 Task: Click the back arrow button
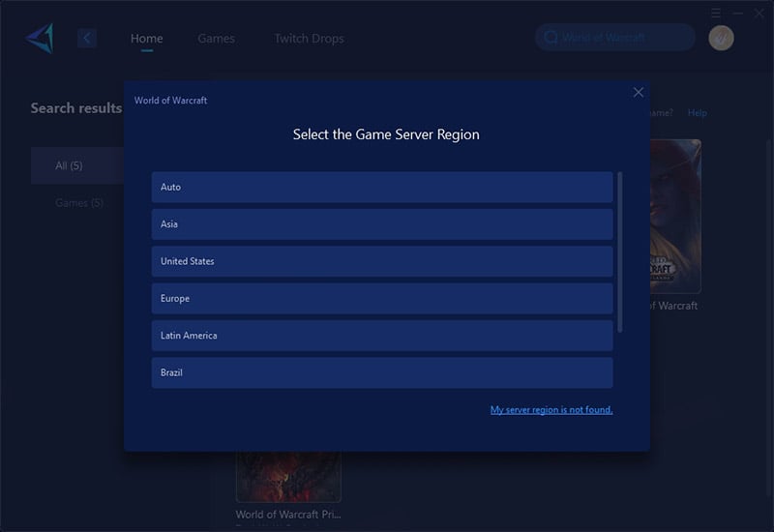[87, 38]
